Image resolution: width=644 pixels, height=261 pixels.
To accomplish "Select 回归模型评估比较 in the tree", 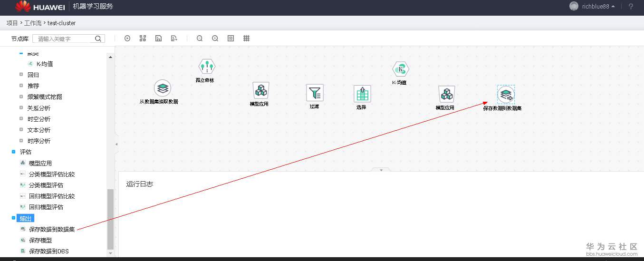I will click(x=52, y=196).
